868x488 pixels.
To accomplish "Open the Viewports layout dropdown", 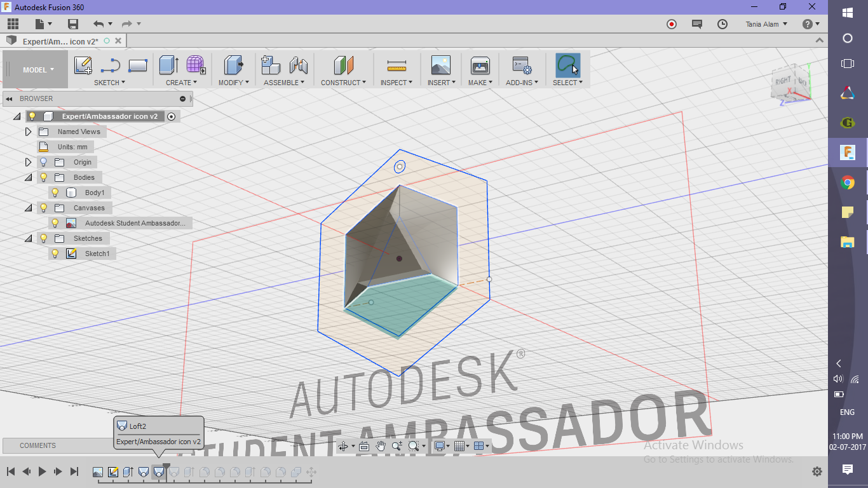I will tap(482, 446).
